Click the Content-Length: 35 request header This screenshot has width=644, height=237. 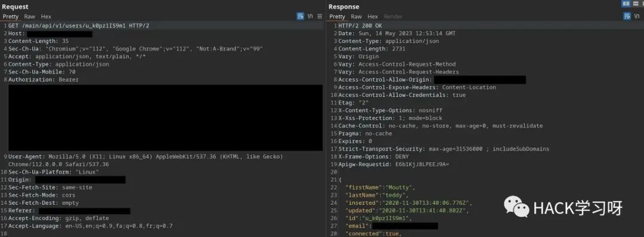[39, 41]
